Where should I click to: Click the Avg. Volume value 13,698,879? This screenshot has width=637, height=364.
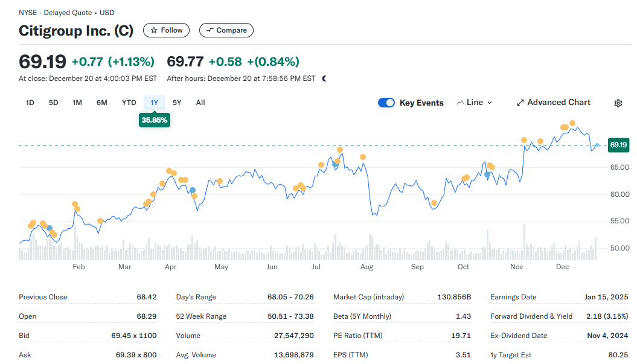(293, 355)
